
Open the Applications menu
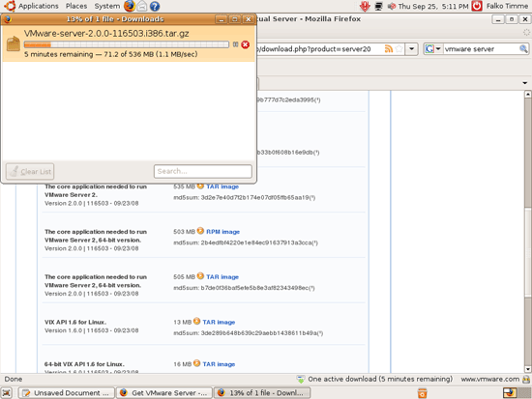38,6
